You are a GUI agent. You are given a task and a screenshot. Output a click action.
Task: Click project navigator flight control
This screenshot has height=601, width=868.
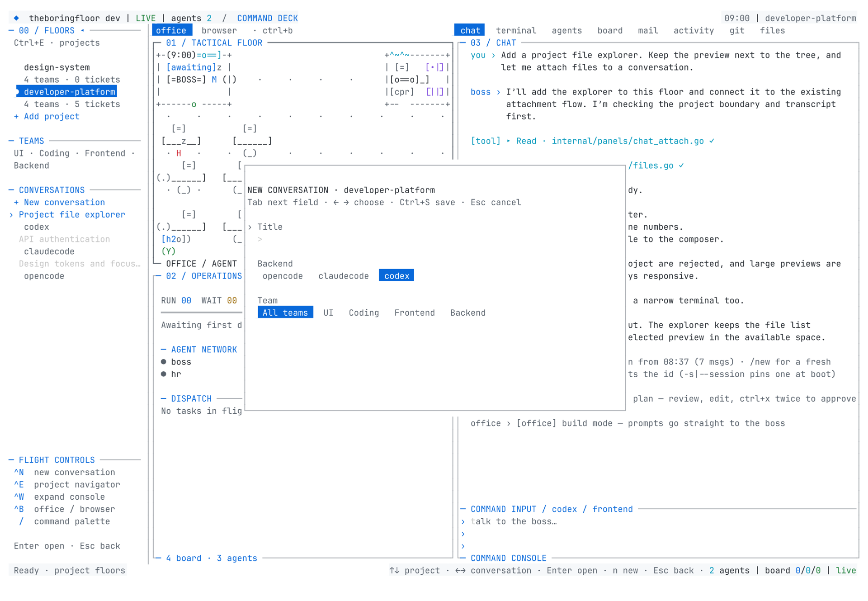click(67, 484)
